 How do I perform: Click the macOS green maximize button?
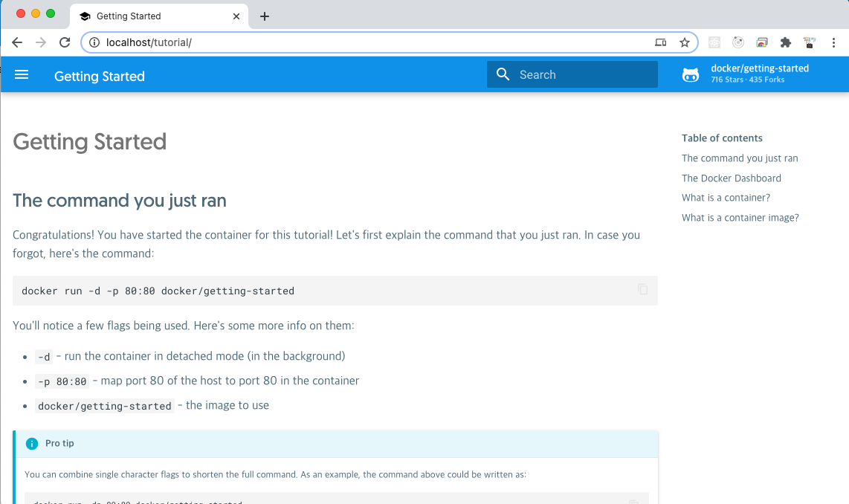51,13
